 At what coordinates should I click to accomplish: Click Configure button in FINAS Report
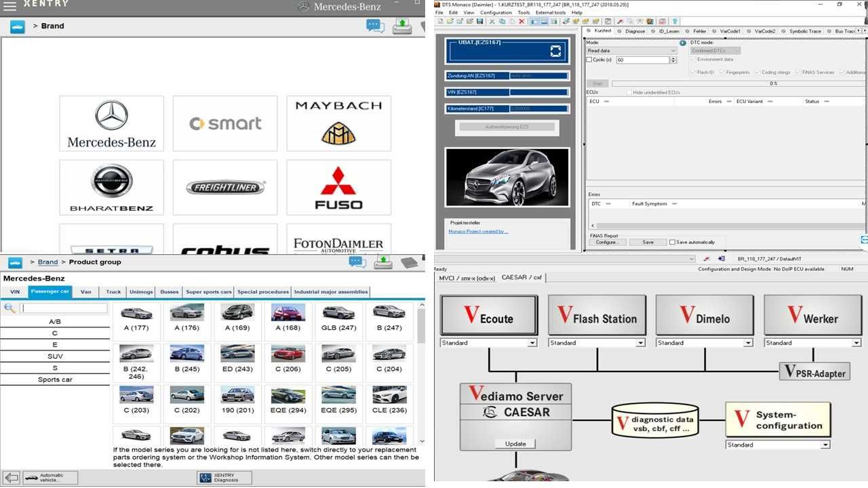tap(606, 242)
